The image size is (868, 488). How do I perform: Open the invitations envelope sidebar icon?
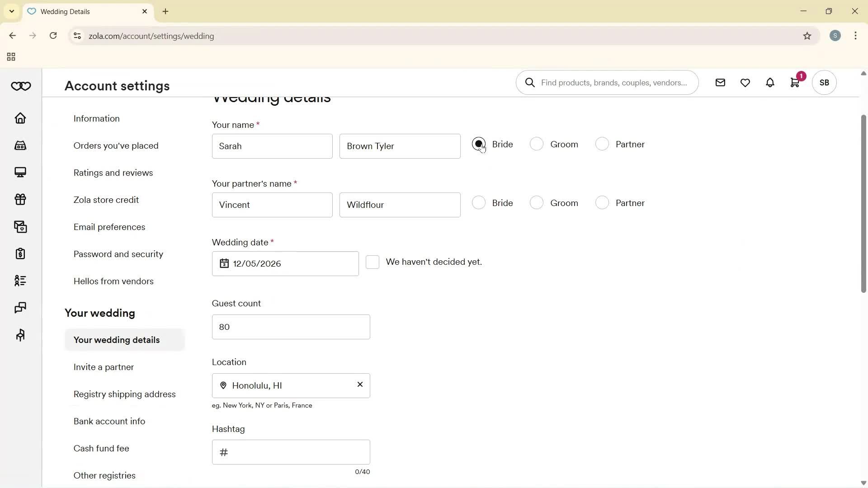(x=20, y=226)
